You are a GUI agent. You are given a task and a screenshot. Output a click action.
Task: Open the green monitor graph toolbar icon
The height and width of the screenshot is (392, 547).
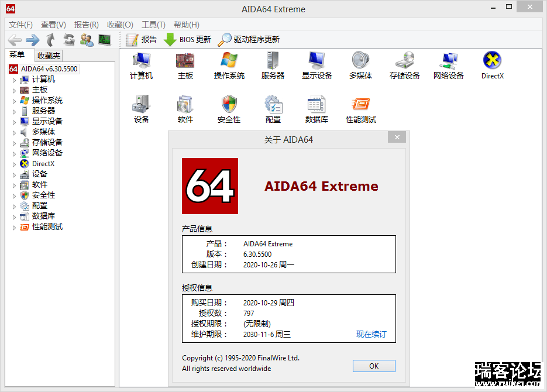pos(105,40)
